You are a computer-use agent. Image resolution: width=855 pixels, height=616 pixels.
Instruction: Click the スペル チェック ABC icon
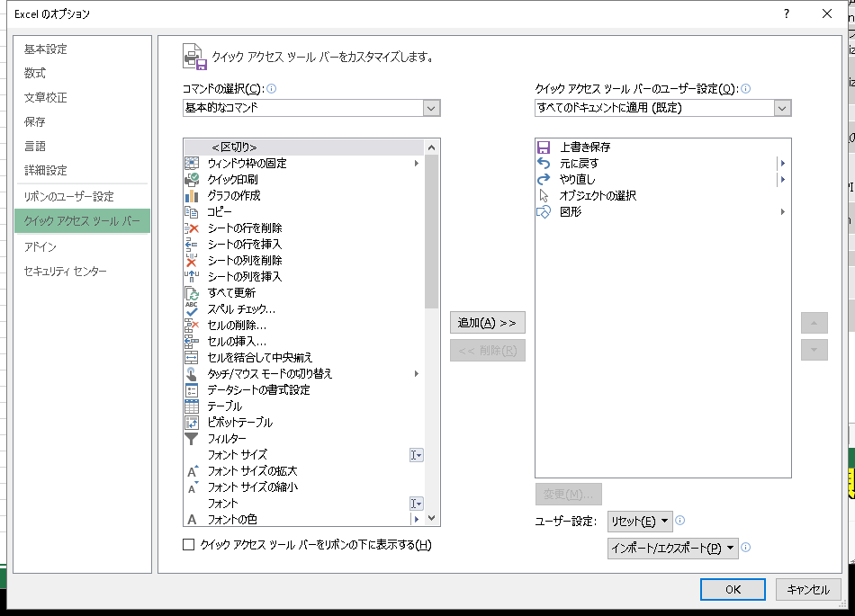[x=192, y=308]
